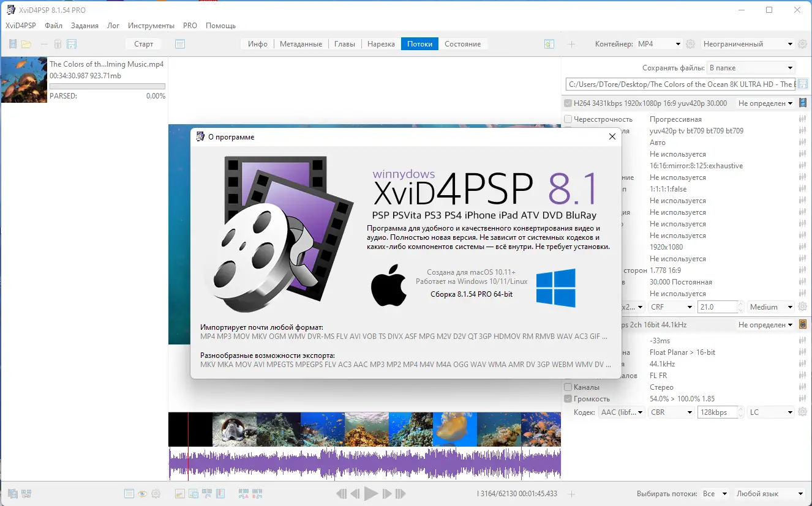Screen dimensions: 812x506
Task: Open the Инструменты menu
Action: pos(151,26)
